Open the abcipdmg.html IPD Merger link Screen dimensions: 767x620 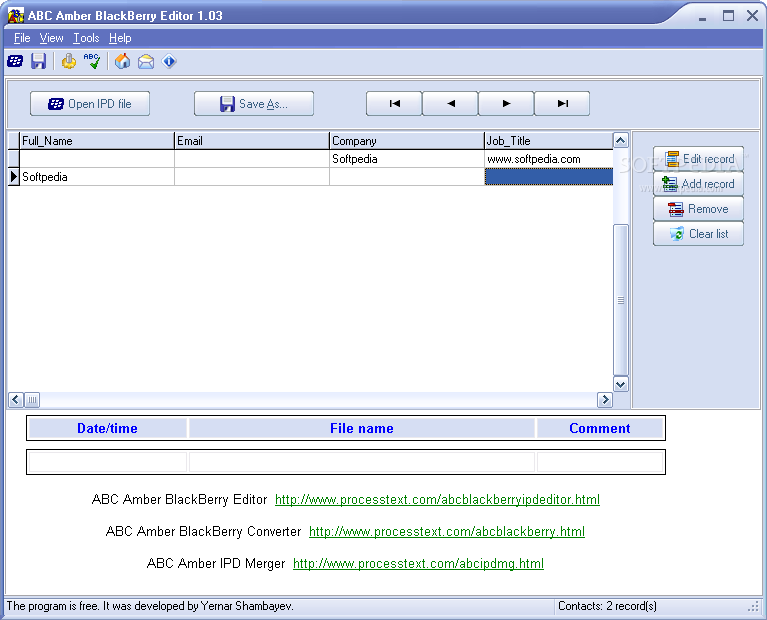tap(418, 564)
